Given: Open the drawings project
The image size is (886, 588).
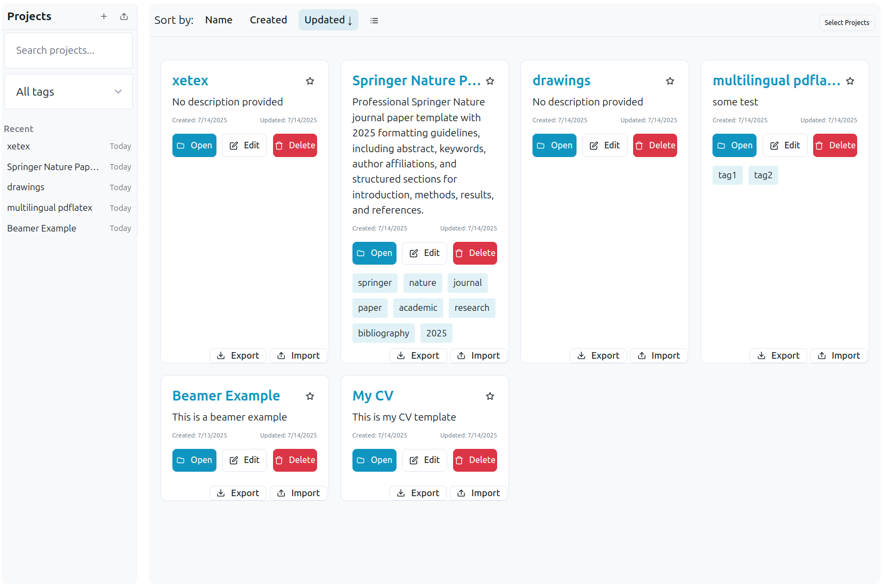Looking at the screenshot, I should click(554, 146).
